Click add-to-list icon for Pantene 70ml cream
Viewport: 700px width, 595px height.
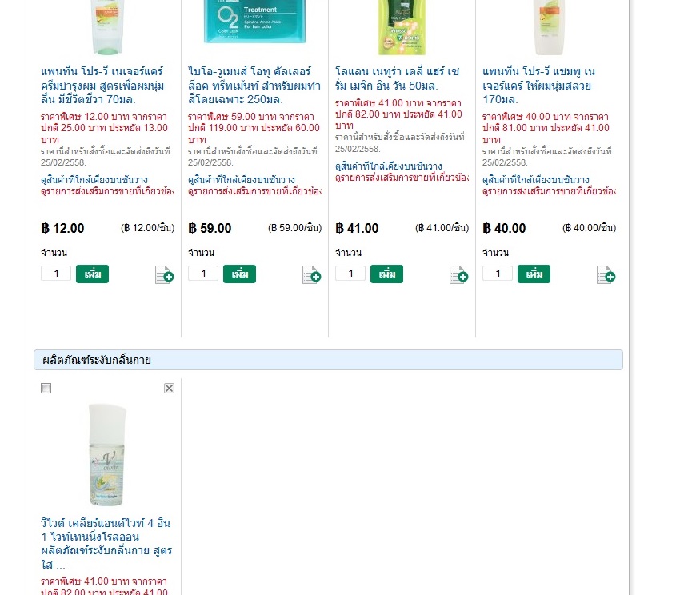tap(164, 274)
